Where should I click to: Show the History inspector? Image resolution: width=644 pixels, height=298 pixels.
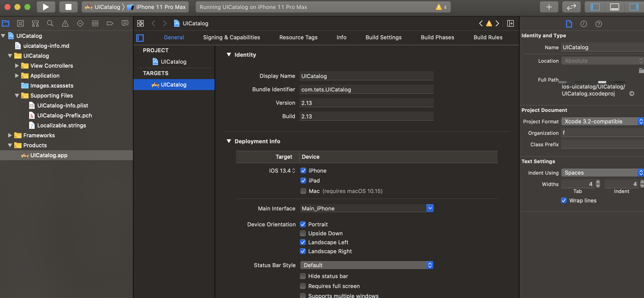coord(583,24)
